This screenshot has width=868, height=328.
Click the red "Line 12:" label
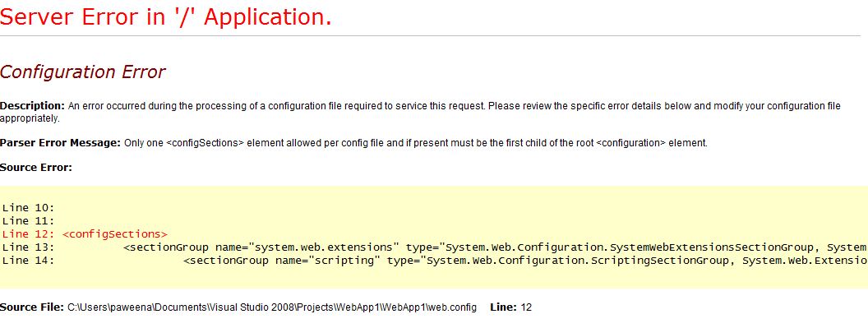[29, 233]
